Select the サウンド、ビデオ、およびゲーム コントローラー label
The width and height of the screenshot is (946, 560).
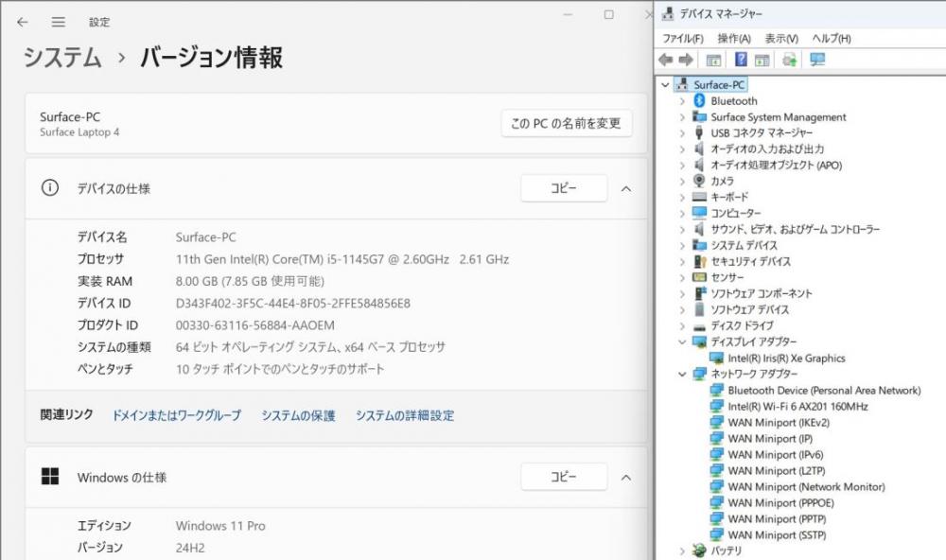[x=796, y=229]
